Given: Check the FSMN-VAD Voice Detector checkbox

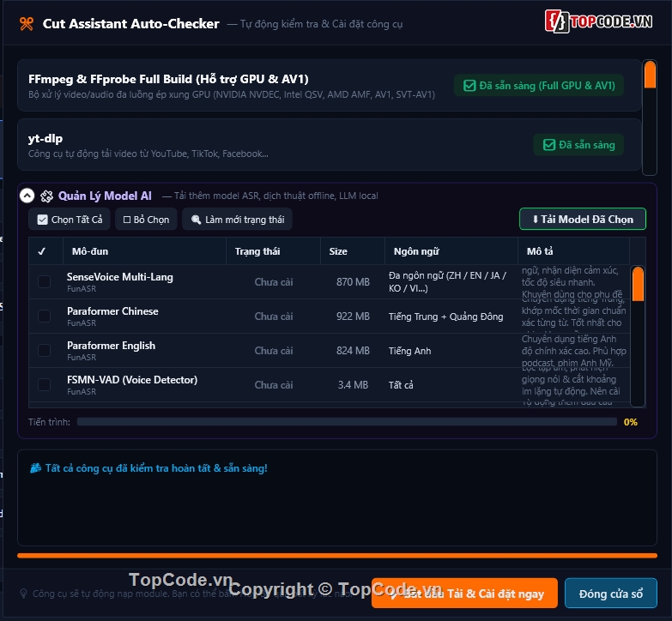Looking at the screenshot, I should (44, 384).
